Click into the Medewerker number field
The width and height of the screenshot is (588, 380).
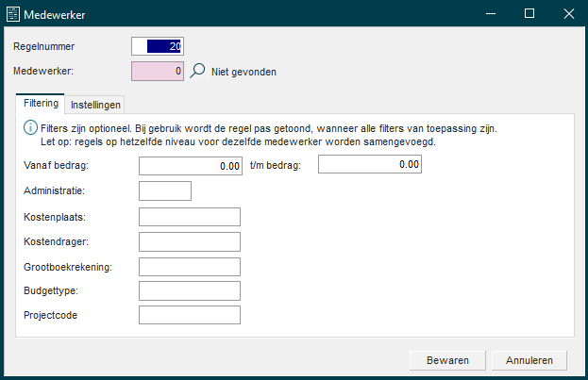157,71
